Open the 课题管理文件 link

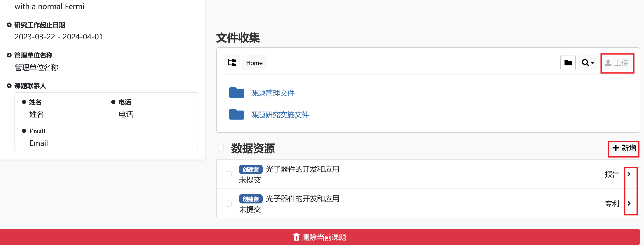[273, 93]
